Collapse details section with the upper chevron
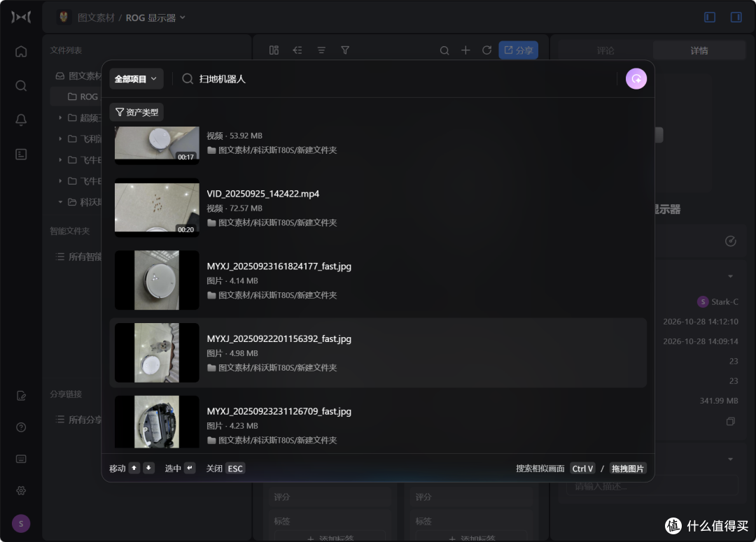756x542 pixels. point(730,276)
